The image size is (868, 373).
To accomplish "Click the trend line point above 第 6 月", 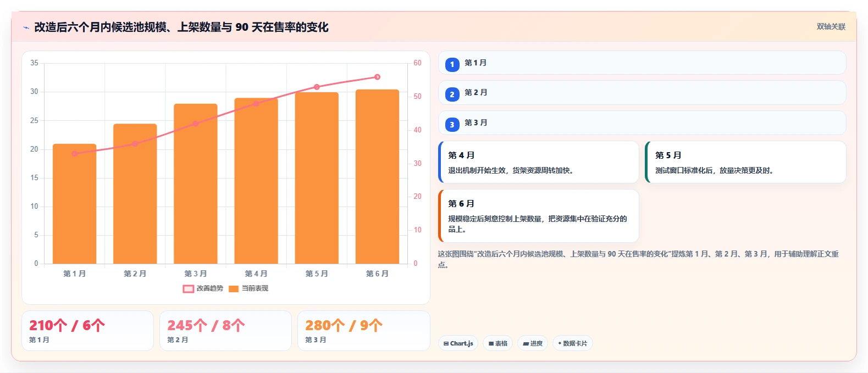I will coord(377,77).
